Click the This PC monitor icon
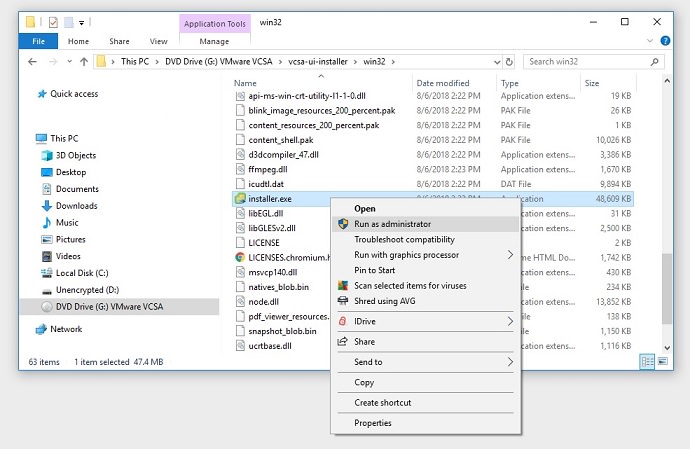 (x=41, y=139)
